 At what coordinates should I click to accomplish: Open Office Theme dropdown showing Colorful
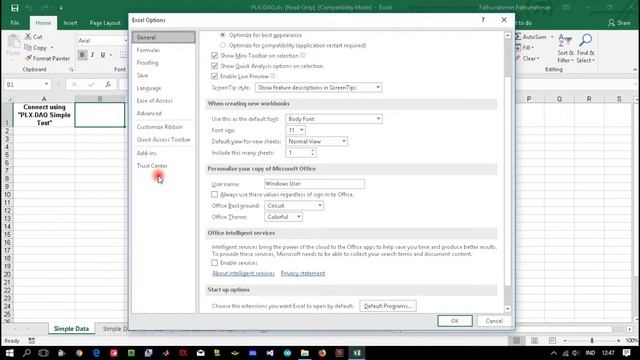tap(284, 217)
